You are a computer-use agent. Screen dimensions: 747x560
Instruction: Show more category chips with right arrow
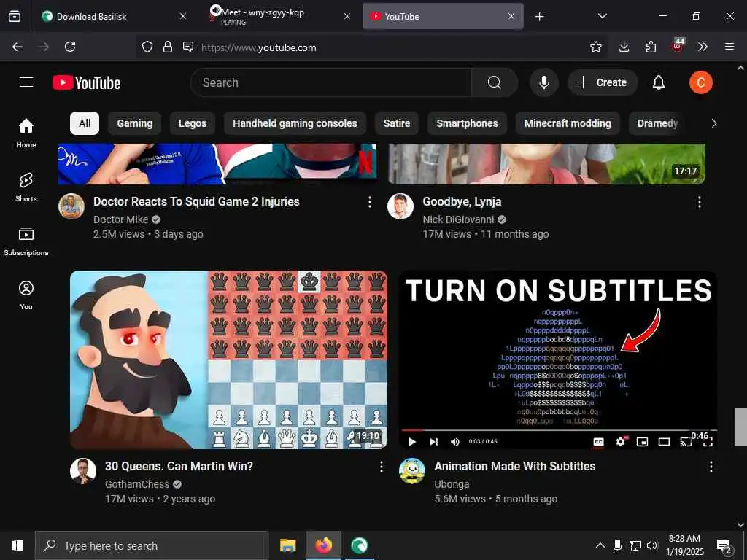[x=713, y=123]
